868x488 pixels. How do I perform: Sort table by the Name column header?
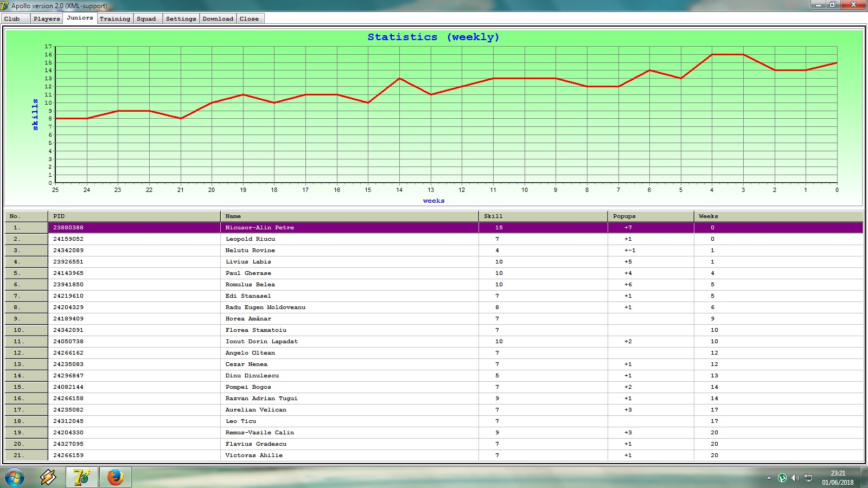[349, 216]
